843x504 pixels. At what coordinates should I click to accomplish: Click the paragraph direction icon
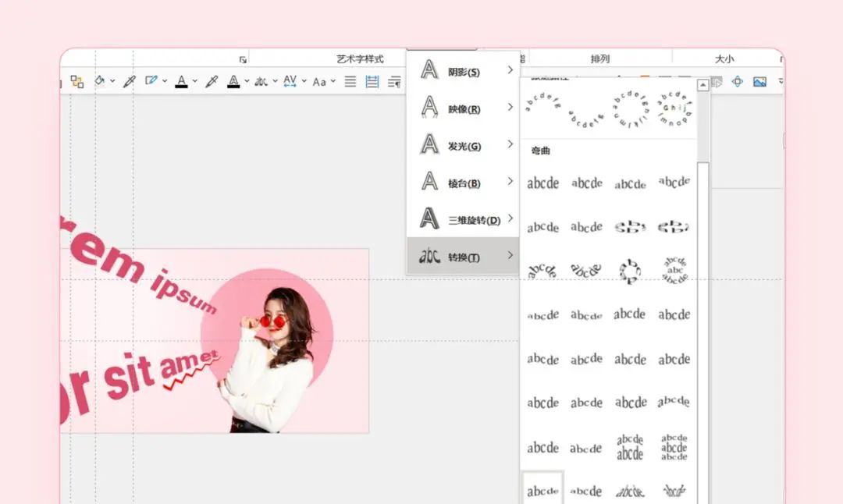(395, 82)
